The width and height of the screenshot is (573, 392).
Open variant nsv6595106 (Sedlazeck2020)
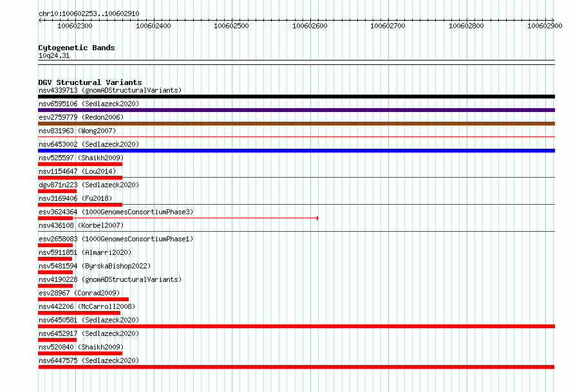point(89,104)
